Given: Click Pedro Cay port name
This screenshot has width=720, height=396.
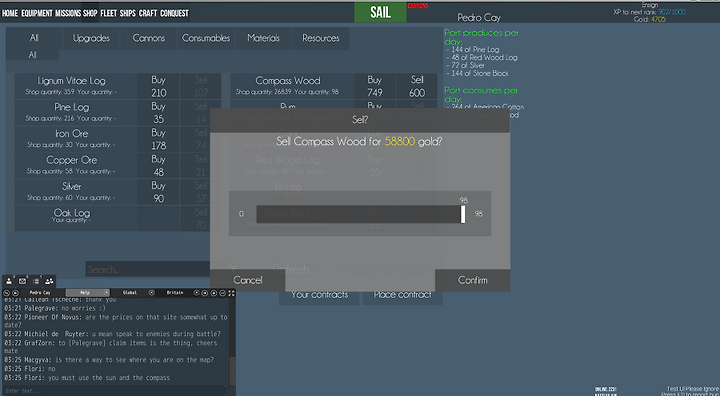Looking at the screenshot, I should tap(479, 17).
